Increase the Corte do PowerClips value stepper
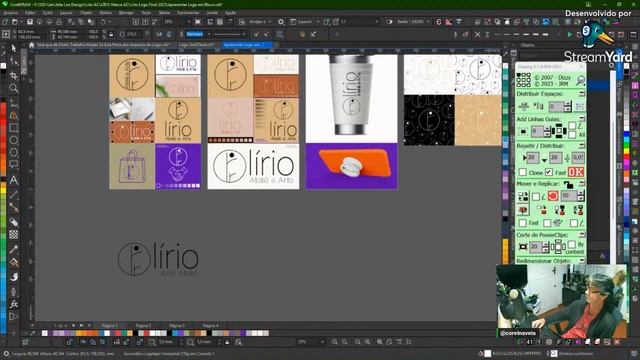This screenshot has width=640, height=360. pos(546,244)
